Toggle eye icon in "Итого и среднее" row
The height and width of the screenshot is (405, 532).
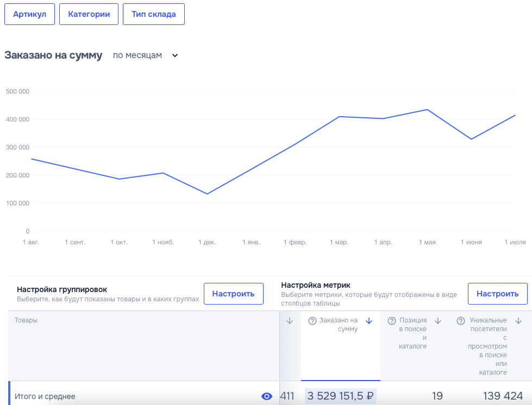(x=266, y=396)
